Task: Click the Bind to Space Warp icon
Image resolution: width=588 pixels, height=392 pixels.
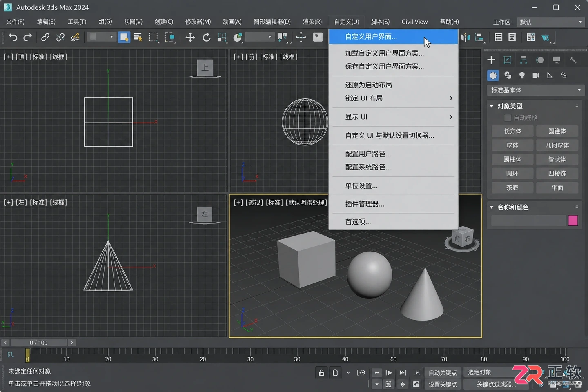Action: coord(75,38)
